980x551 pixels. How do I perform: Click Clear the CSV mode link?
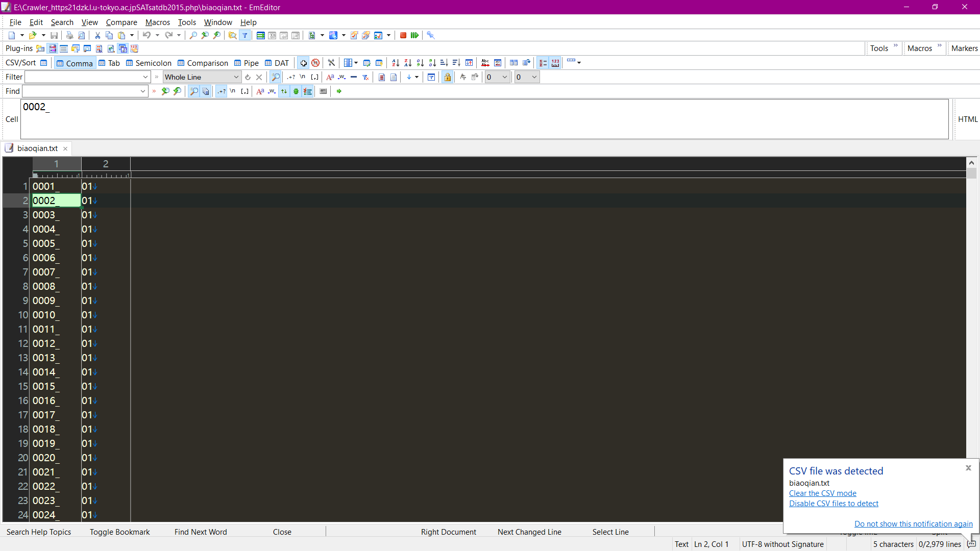[x=822, y=493]
